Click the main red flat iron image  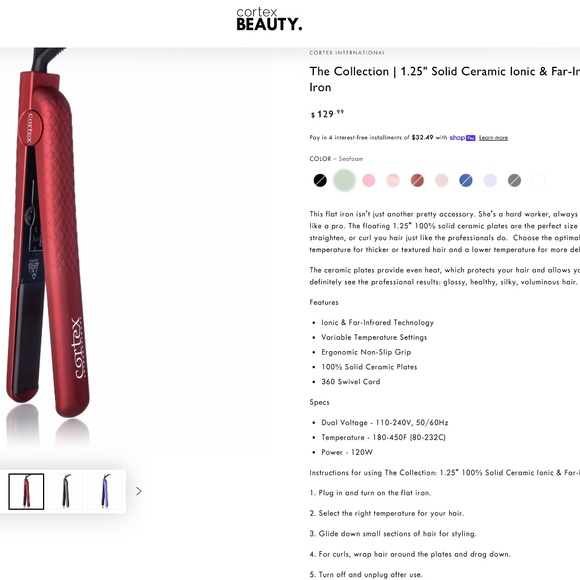coord(48,237)
